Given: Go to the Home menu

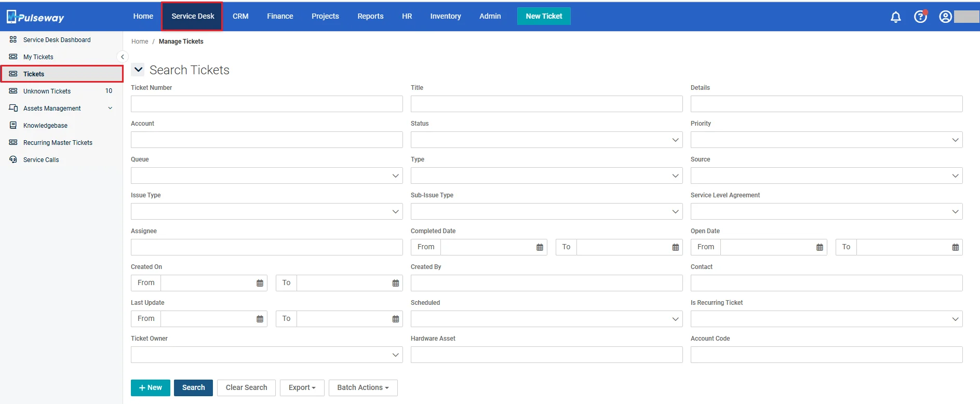Looking at the screenshot, I should tap(143, 16).
